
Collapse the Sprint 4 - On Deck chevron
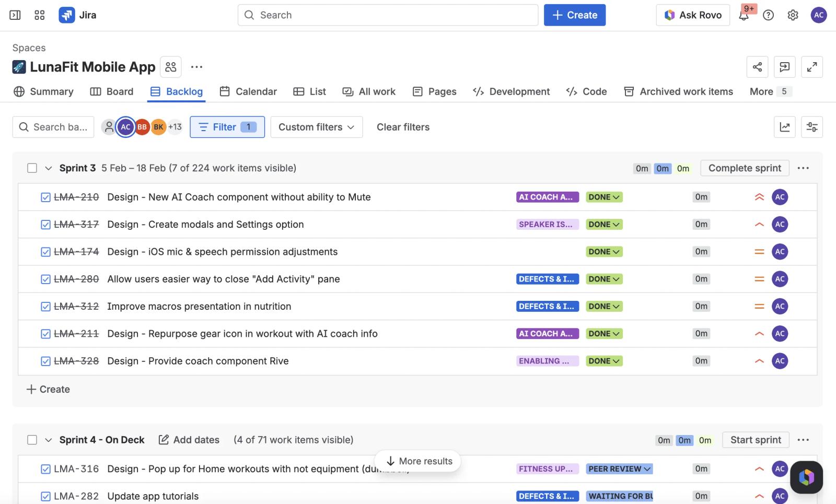48,440
